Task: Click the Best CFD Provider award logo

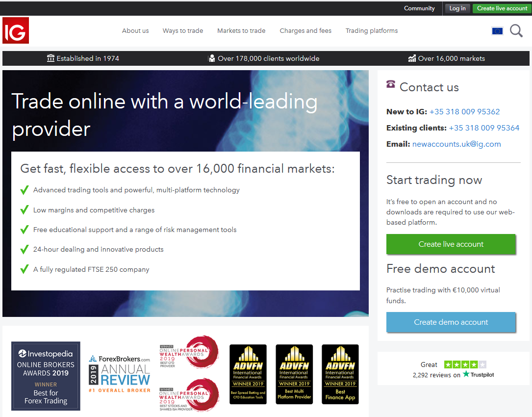Action: [189, 352]
